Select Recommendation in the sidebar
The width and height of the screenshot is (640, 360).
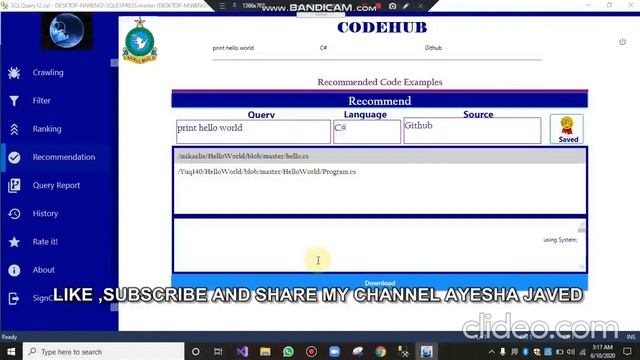(64, 157)
